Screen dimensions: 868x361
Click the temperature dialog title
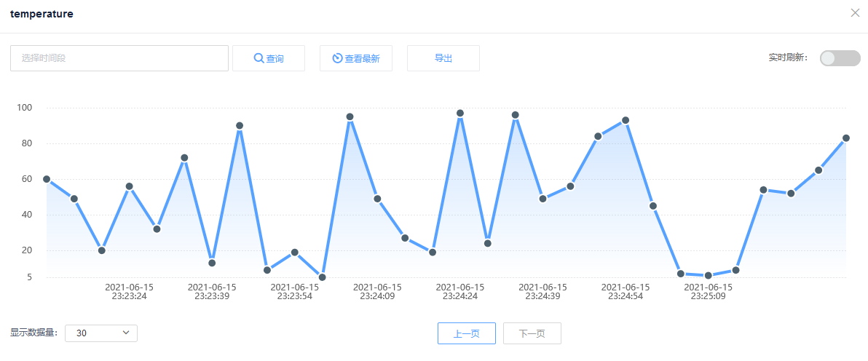(x=42, y=15)
